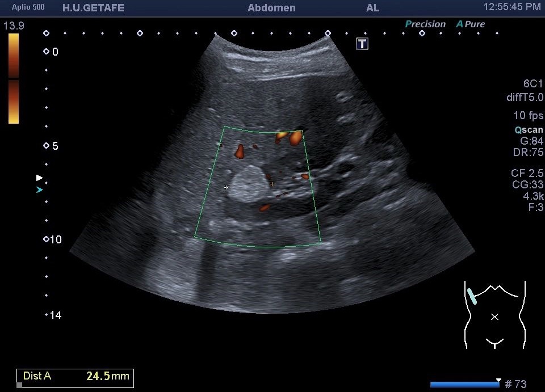Screen dimensions: 545x392
Task: Open the diffT5.0 frequency setting
Action: [525, 98]
